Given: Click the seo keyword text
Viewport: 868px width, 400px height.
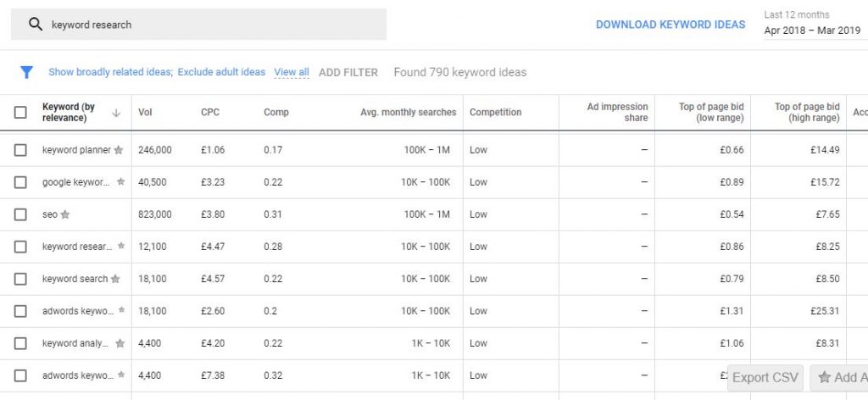Looking at the screenshot, I should 50,214.
